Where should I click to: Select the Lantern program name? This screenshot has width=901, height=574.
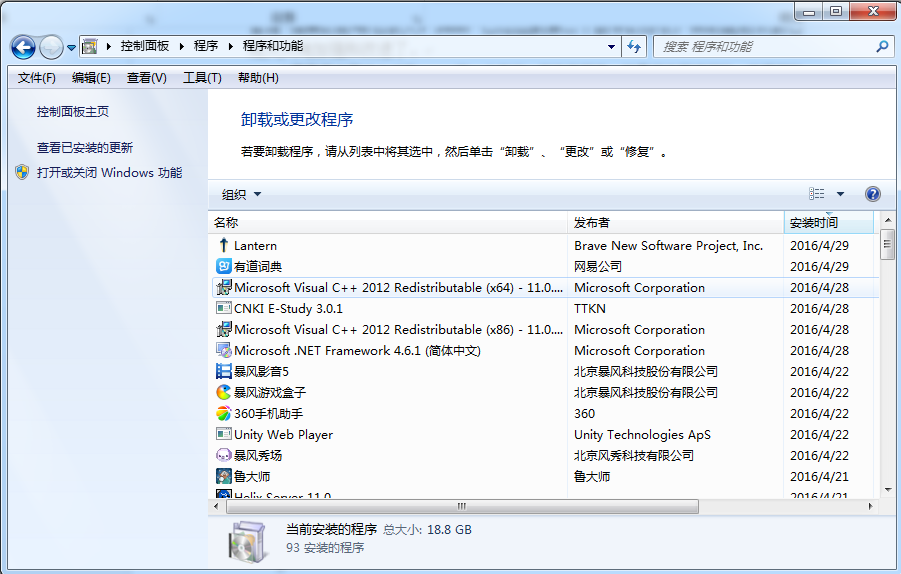pyautogui.click(x=255, y=246)
